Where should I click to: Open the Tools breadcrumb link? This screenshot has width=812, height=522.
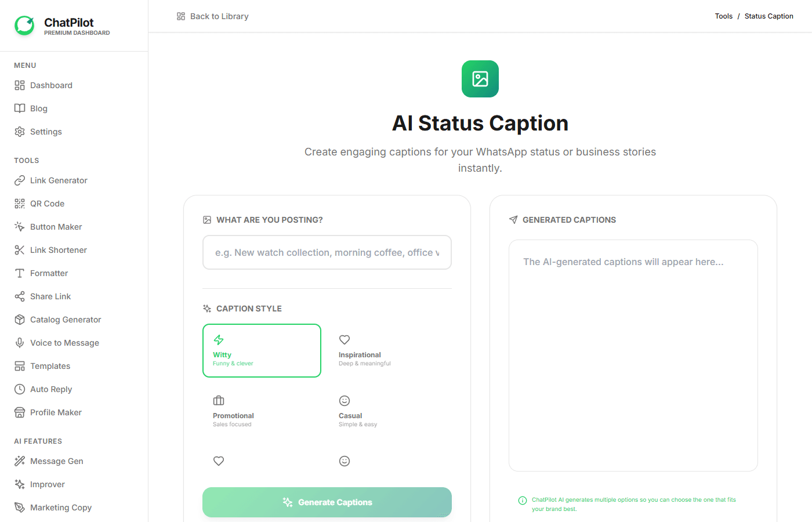[724, 16]
